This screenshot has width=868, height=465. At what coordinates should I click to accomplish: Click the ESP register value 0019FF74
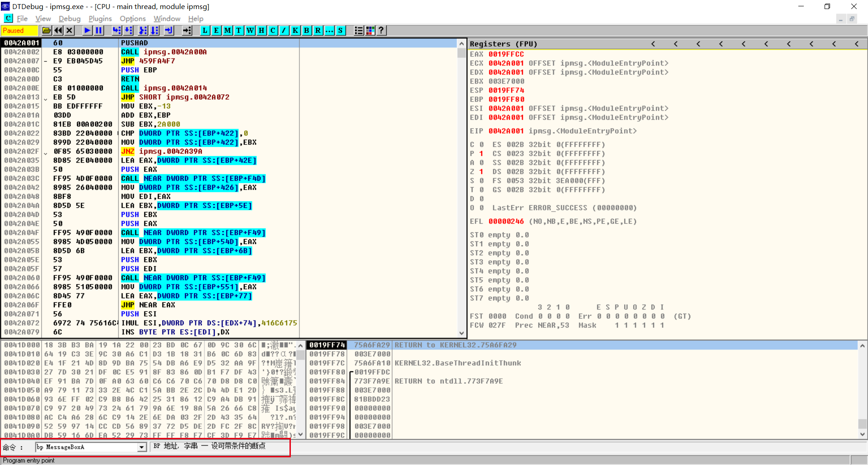506,90
